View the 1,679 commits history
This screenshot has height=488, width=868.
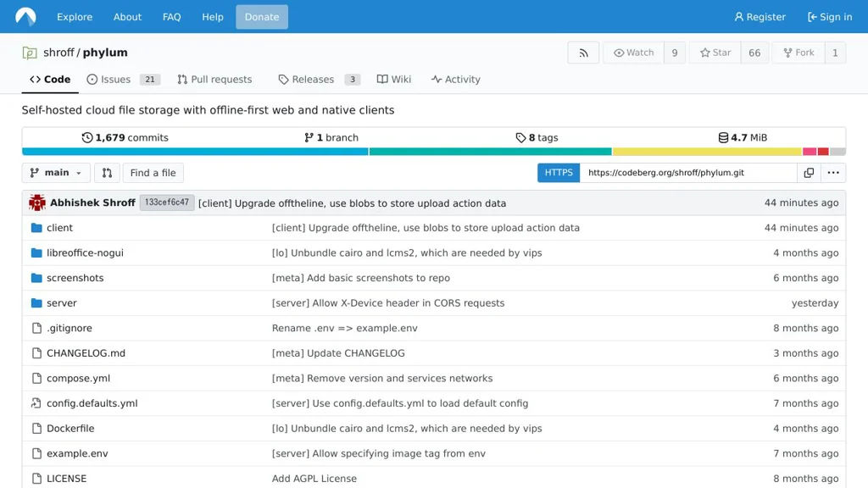(125, 137)
